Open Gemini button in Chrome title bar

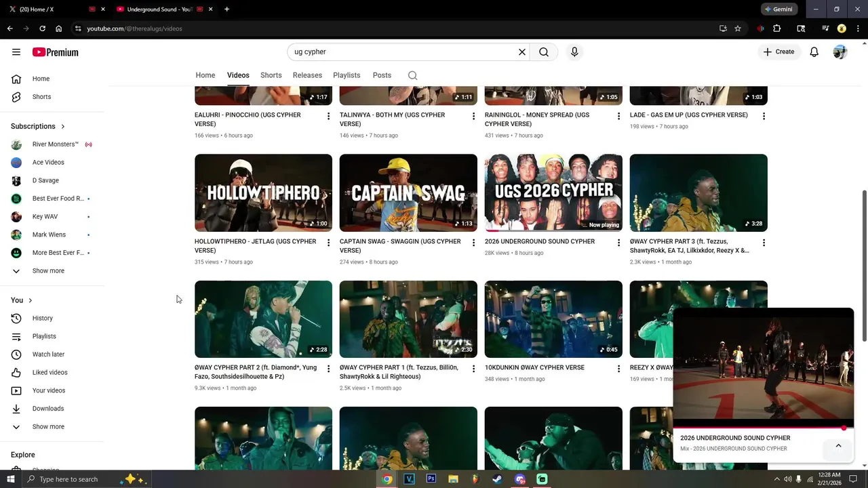point(778,9)
